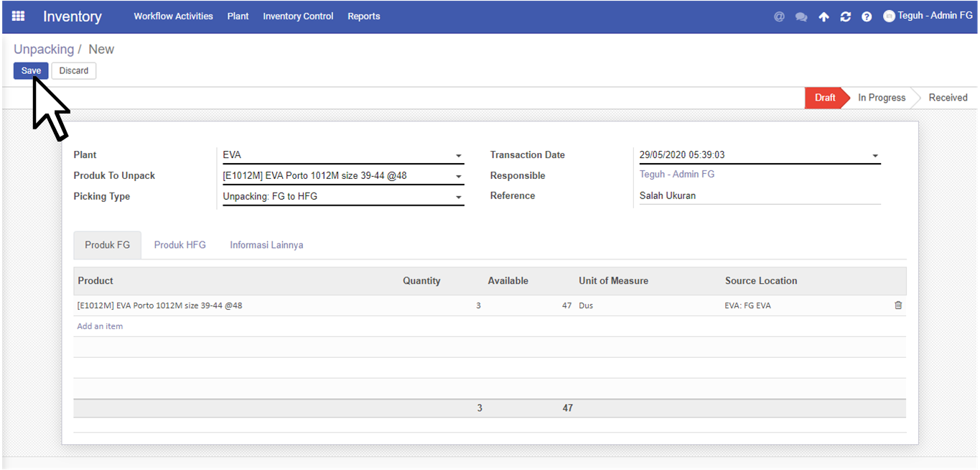Click the Add an item link
The image size is (980, 470).
(x=100, y=326)
